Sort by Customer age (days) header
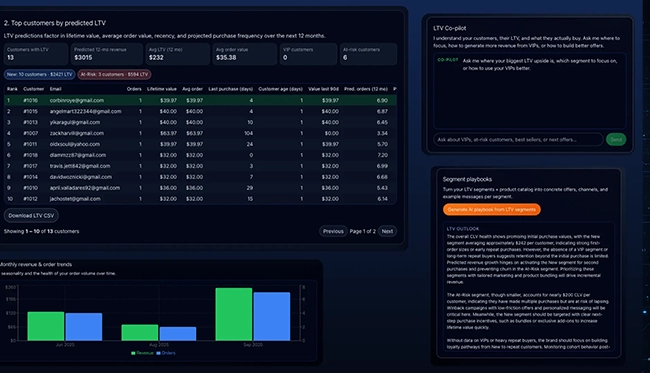 (x=281, y=89)
